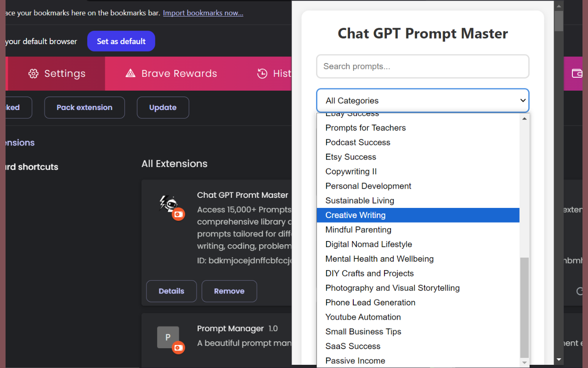Select Sustainable Living category
The width and height of the screenshot is (588, 368).
418,201
